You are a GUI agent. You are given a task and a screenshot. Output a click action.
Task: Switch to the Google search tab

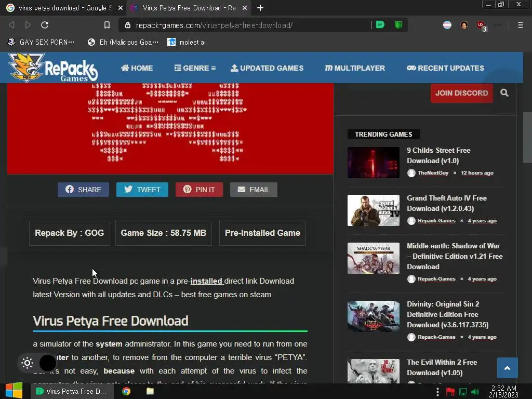(x=64, y=8)
